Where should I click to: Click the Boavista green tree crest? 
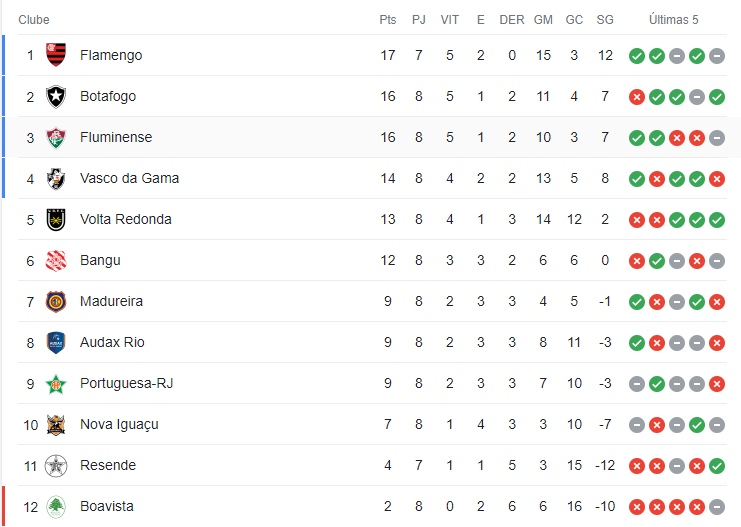coord(56,507)
